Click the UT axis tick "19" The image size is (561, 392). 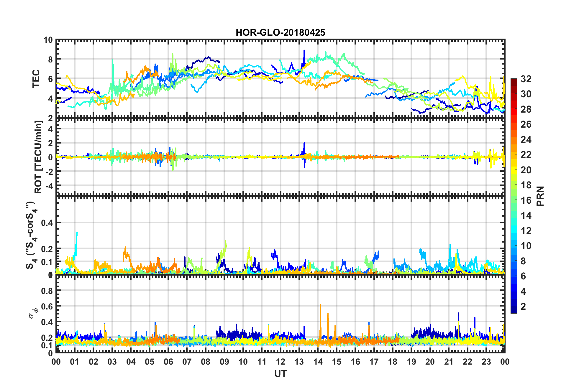pyautogui.click(x=411, y=362)
